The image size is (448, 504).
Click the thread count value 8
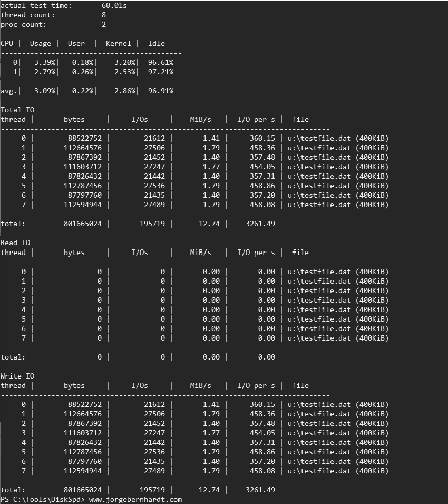pos(104,15)
